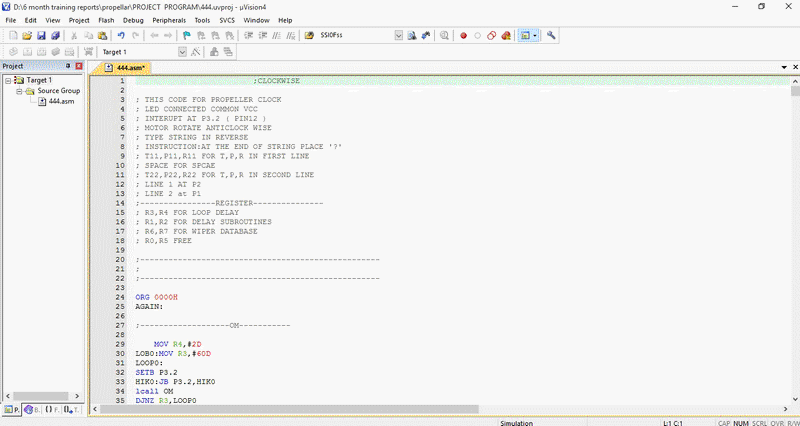Screen dimensions: 800x426
Task: Open a file with the Open folder icon
Action: (27, 36)
